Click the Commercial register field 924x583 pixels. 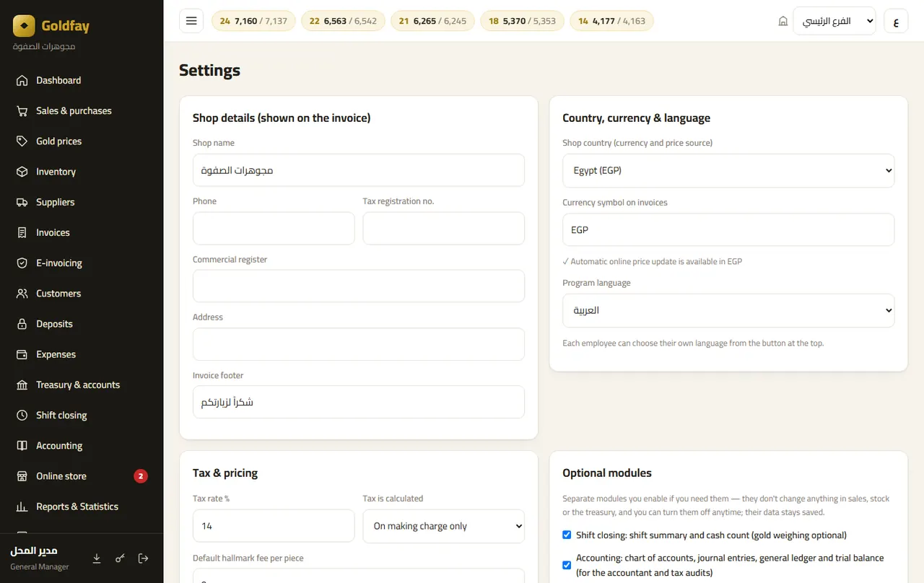point(359,286)
